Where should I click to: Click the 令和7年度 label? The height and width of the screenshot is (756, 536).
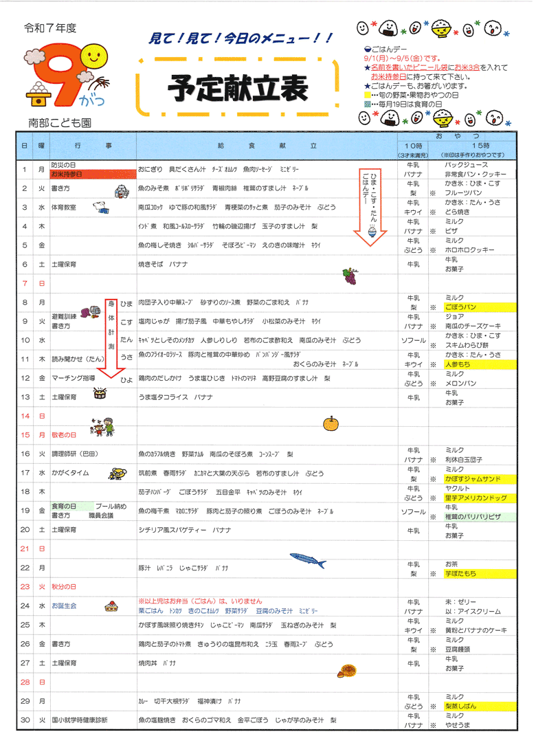(50, 28)
